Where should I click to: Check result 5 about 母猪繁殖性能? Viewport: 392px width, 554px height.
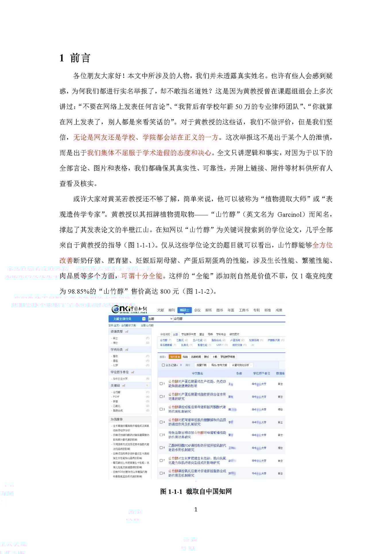pos(161,435)
